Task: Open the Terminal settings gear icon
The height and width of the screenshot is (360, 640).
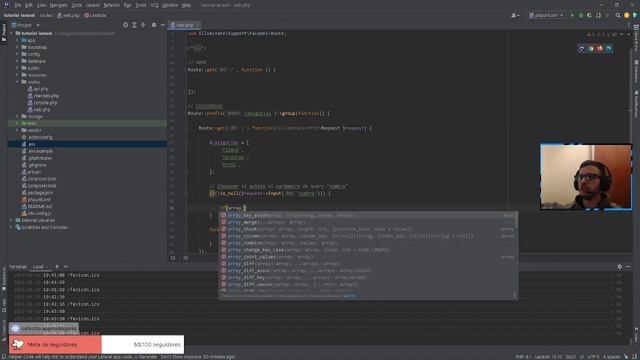Action: tap(620, 267)
